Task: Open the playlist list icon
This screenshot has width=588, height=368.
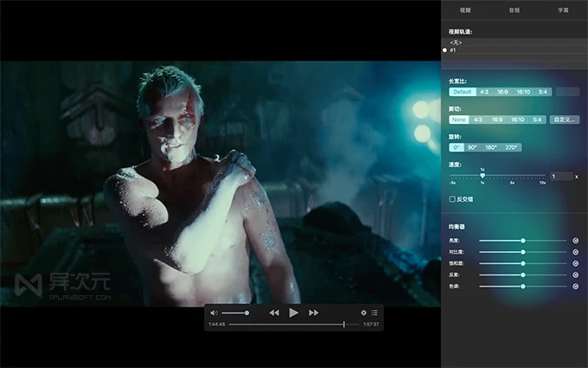Action: pos(375,312)
